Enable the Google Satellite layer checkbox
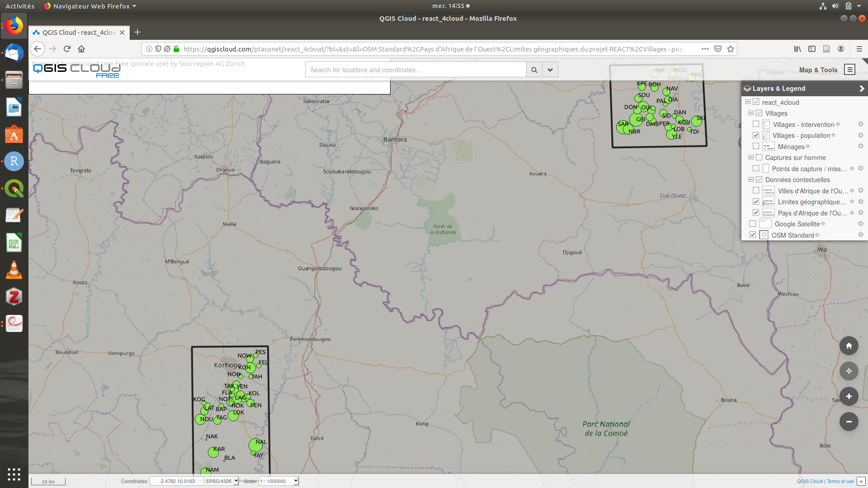 753,224
